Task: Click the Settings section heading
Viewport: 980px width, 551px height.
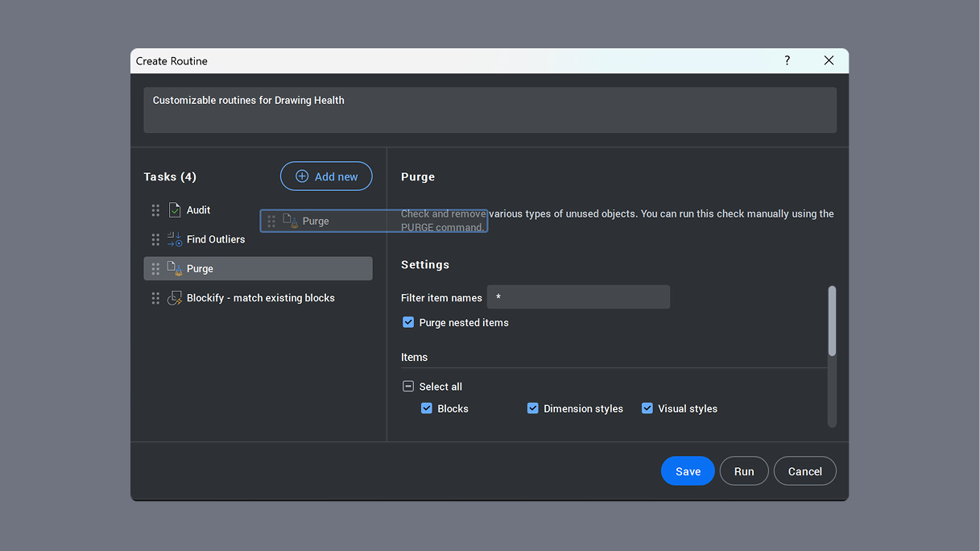Action: [425, 264]
